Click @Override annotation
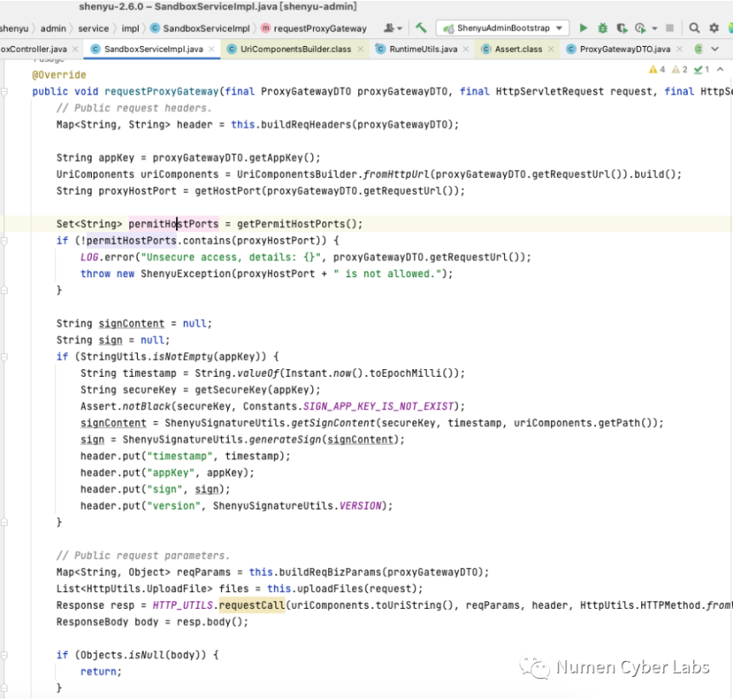 point(59,75)
